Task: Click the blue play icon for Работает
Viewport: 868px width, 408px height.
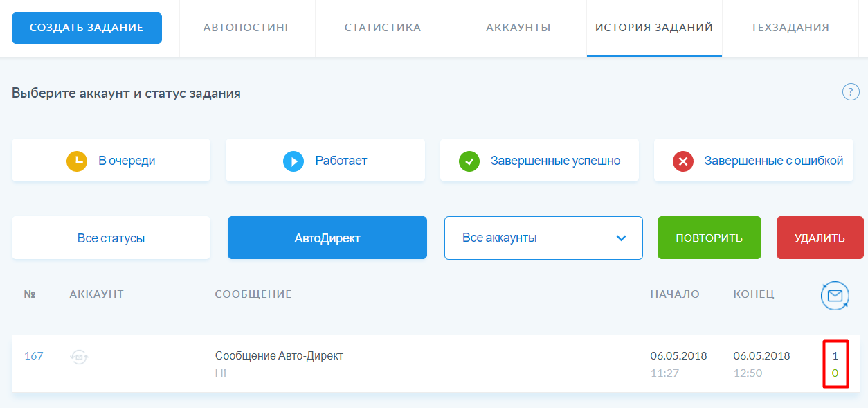Action: click(293, 161)
